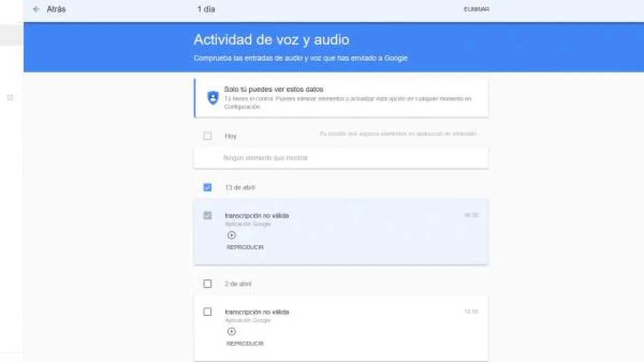The width and height of the screenshot is (644, 362).
Task: Click the '1 día' selection count text
Action: click(206, 9)
